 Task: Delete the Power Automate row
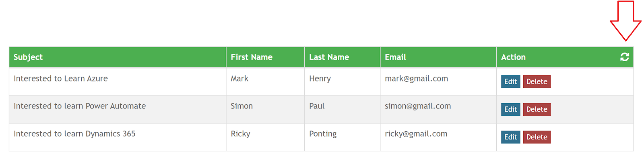click(537, 109)
